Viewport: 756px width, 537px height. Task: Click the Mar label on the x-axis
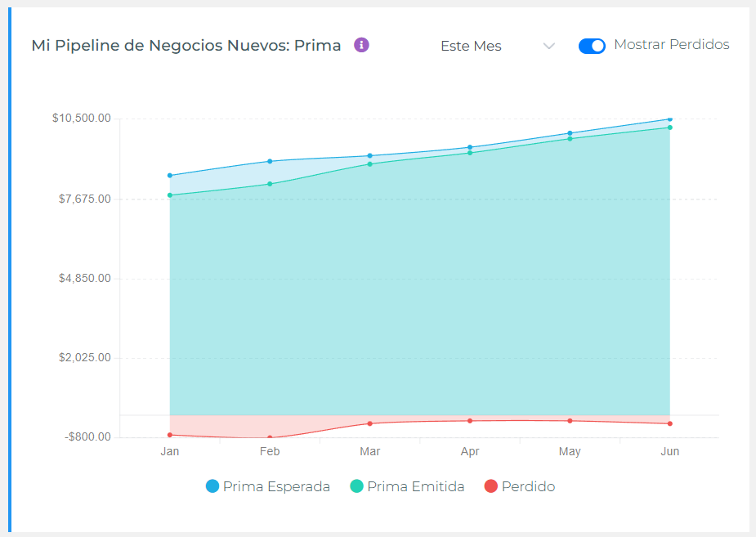(369, 450)
